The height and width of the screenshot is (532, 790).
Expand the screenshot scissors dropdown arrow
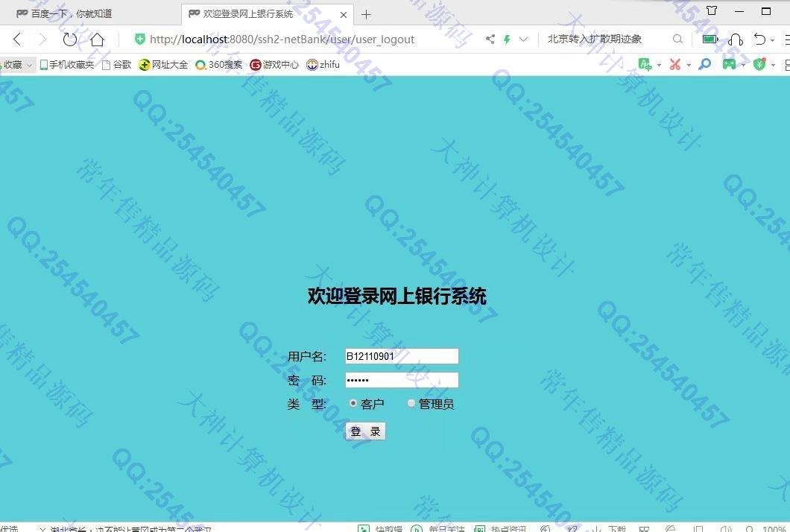click(688, 65)
